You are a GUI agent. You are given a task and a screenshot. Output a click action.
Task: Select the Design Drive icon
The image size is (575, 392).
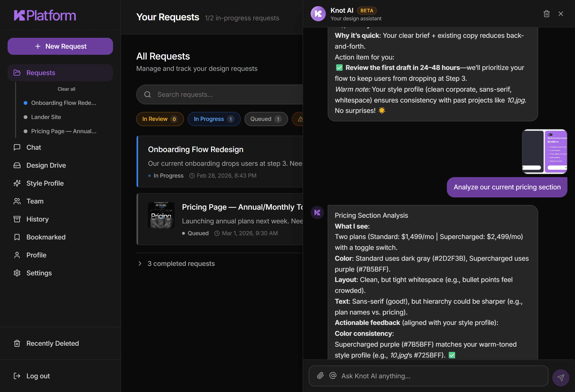click(x=17, y=165)
